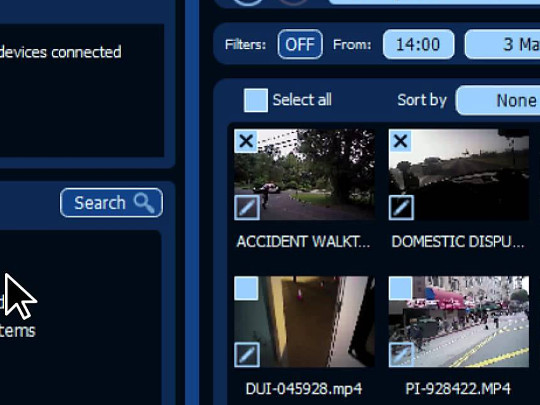540x405 pixels.
Task: Click the edit pencil on DOMESTIC DISPU... video
Action: click(401, 207)
